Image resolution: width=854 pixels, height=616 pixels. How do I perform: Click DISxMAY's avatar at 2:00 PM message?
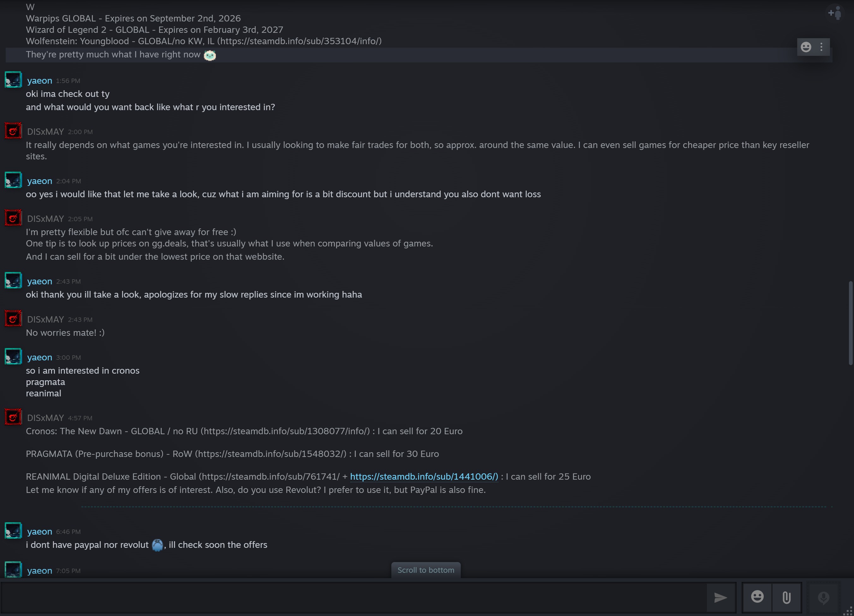[13, 131]
